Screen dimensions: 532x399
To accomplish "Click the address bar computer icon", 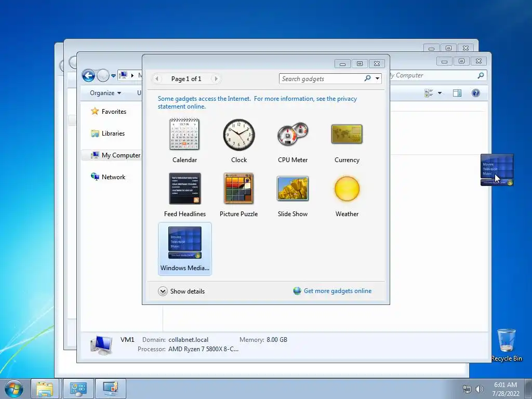I will coord(124,75).
